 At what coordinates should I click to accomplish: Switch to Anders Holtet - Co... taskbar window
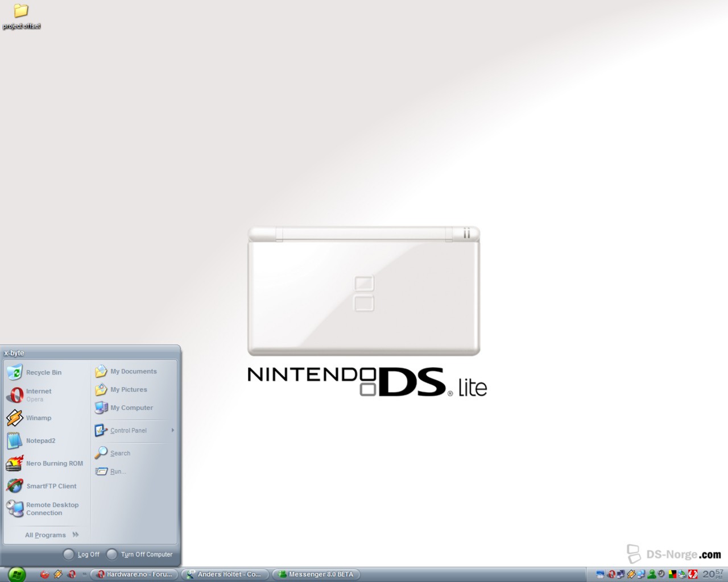[x=226, y=574]
